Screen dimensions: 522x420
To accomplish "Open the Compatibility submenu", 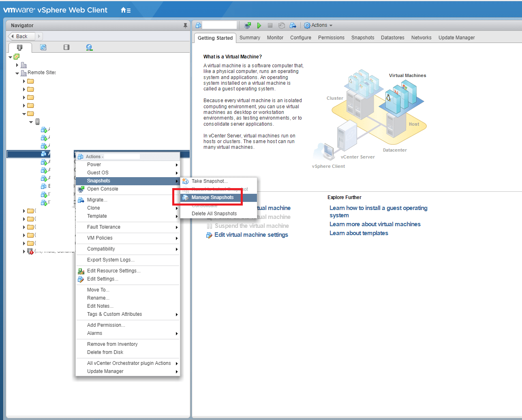I will 128,249.
